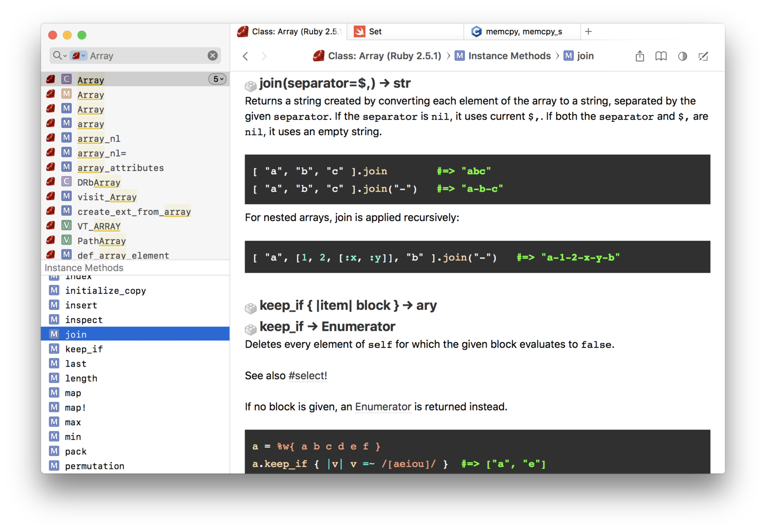Click cube icon beside keep_if block heading
Screen dimensions: 766x532
250,308
